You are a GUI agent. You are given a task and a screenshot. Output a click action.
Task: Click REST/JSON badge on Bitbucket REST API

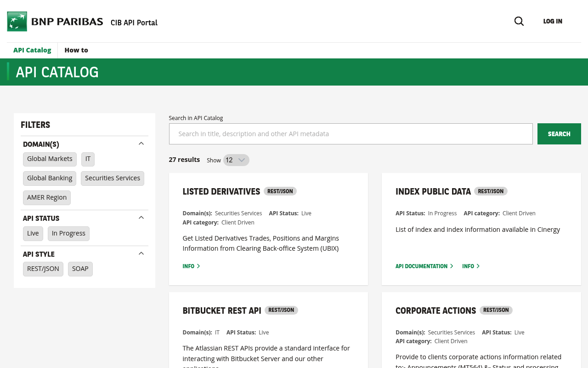click(x=281, y=310)
